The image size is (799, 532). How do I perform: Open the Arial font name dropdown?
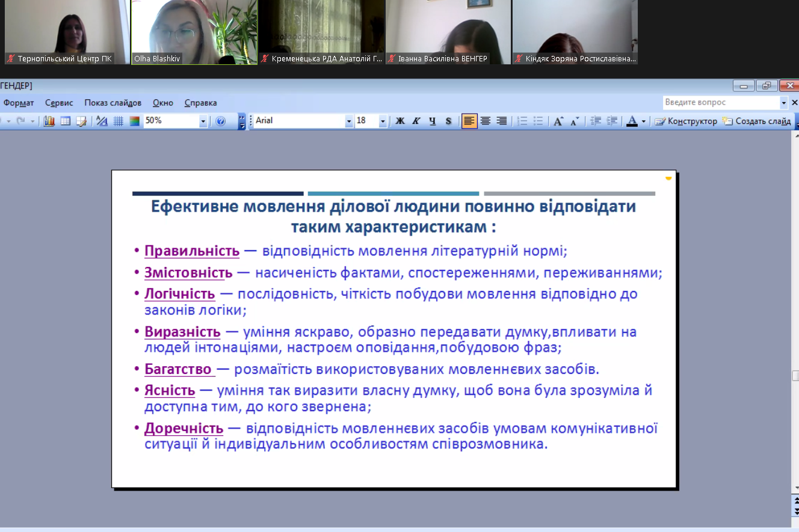pyautogui.click(x=349, y=121)
